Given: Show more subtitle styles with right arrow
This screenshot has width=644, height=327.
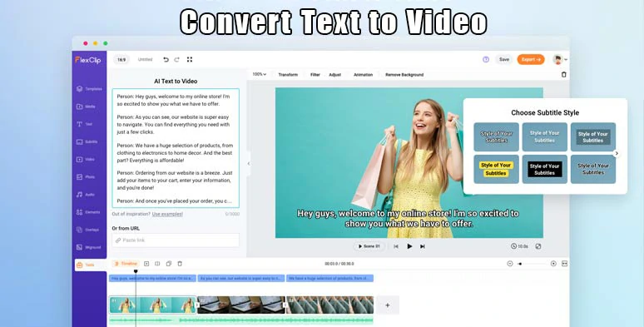Looking at the screenshot, I should coord(617,153).
